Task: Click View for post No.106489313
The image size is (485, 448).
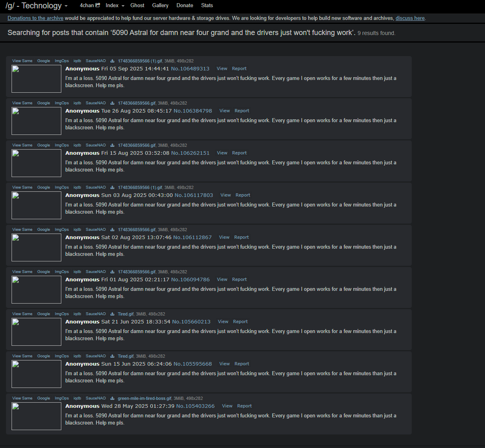Action: (222, 68)
